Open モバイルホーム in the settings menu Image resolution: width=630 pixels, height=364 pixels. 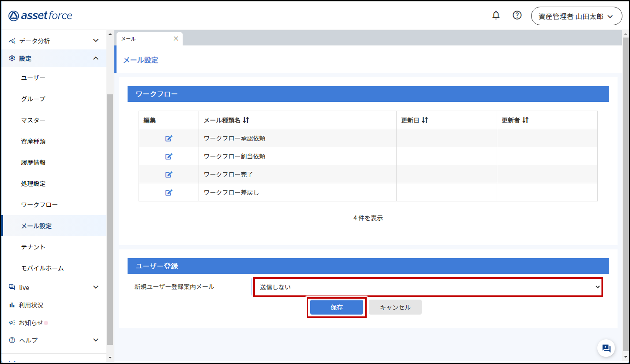coord(42,268)
